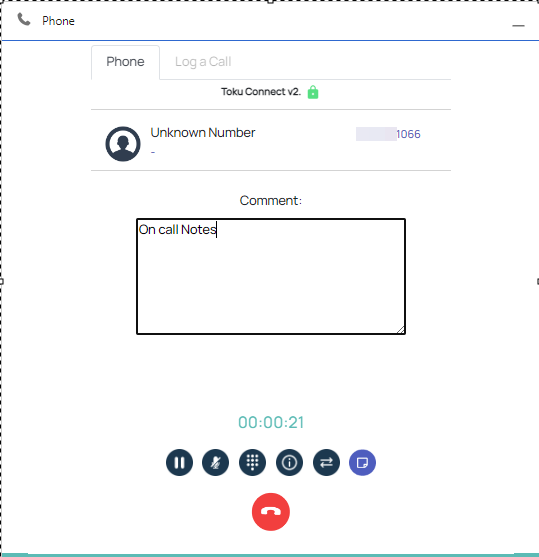This screenshot has width=539, height=557.
Task: Mute the microphone
Action: pos(216,463)
